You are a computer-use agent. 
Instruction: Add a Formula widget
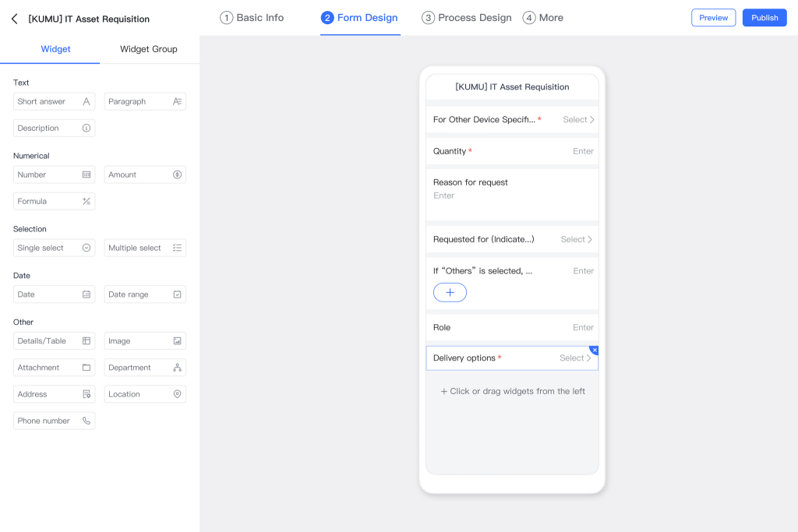click(54, 202)
